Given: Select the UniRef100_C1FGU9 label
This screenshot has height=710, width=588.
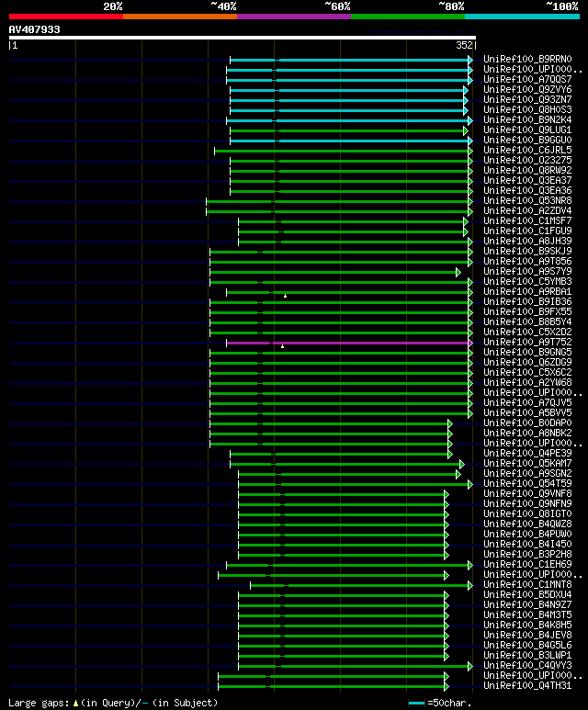Looking at the screenshot, I should (527, 231).
